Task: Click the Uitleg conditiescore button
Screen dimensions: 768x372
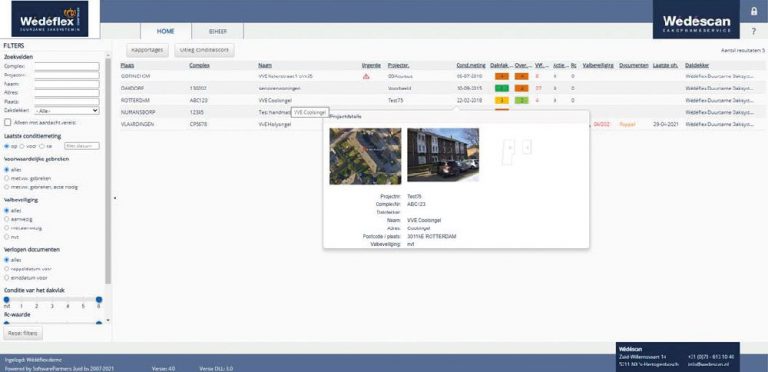Action: point(204,50)
